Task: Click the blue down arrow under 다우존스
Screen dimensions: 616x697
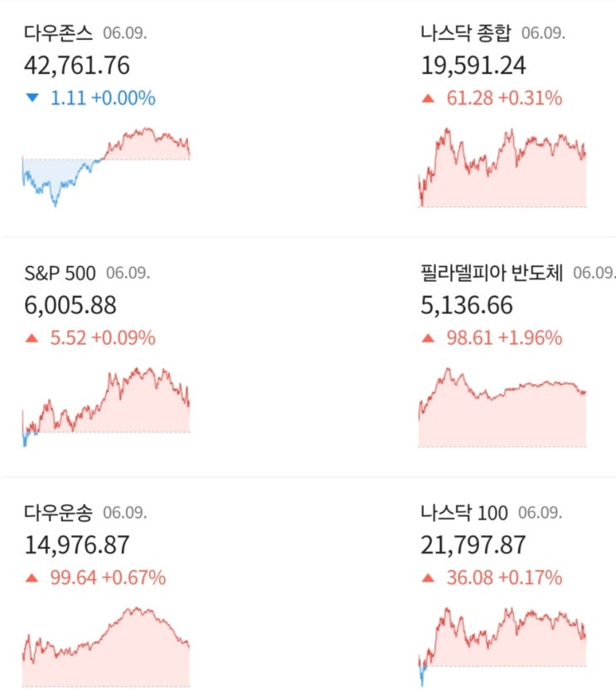Action: tap(32, 99)
